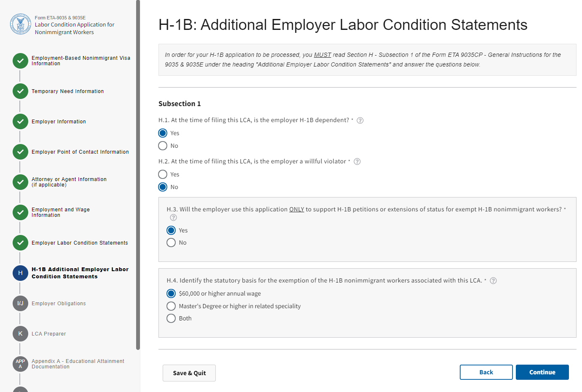Go to Employer Information step
This screenshot has height=392, width=582.
[x=59, y=122]
